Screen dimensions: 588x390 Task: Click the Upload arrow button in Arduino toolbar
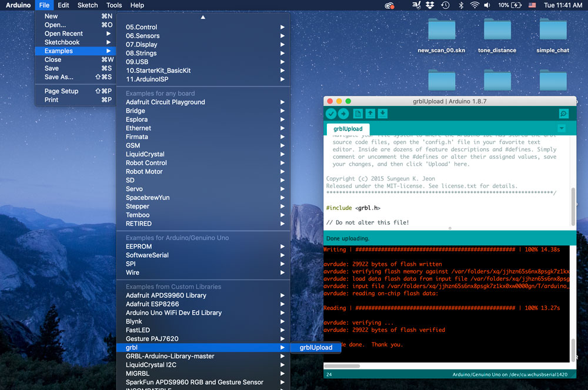point(343,114)
